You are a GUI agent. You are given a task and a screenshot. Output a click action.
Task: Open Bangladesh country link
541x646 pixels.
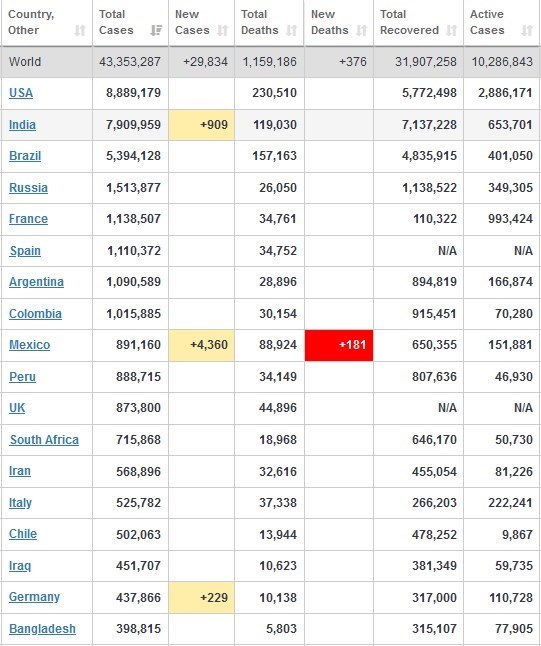(42, 629)
